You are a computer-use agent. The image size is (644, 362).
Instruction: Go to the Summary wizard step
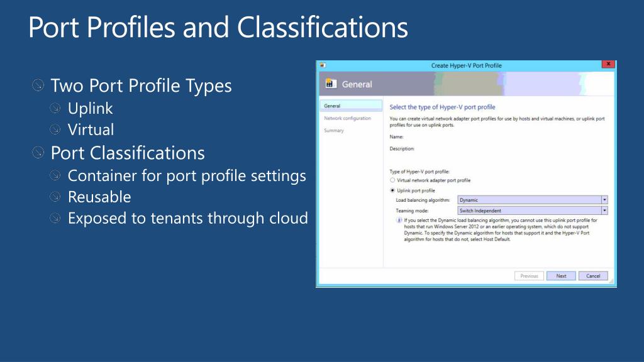tap(333, 131)
